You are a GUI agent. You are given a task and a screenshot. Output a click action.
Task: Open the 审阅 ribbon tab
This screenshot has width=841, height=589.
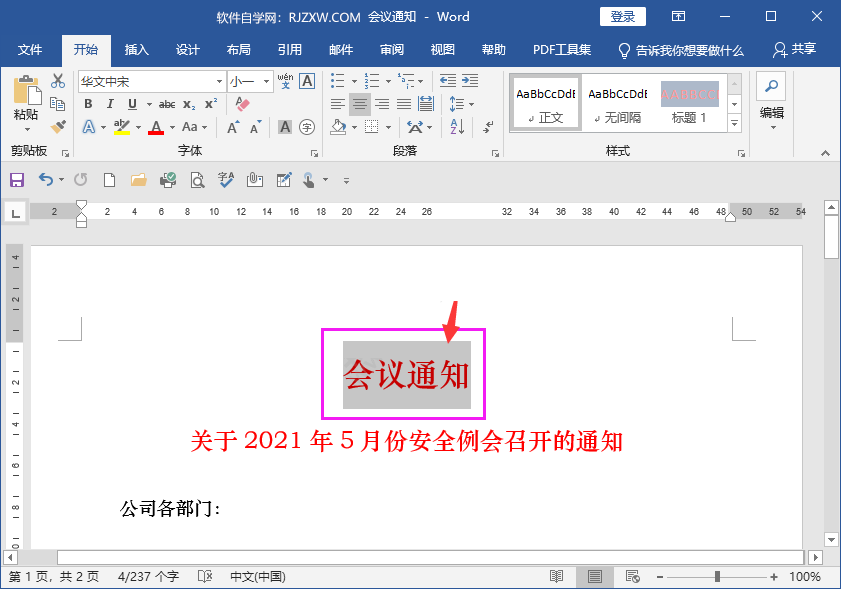391,49
